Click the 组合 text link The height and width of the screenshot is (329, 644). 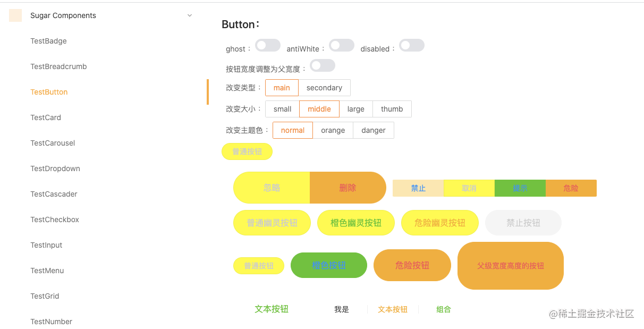[444, 309]
